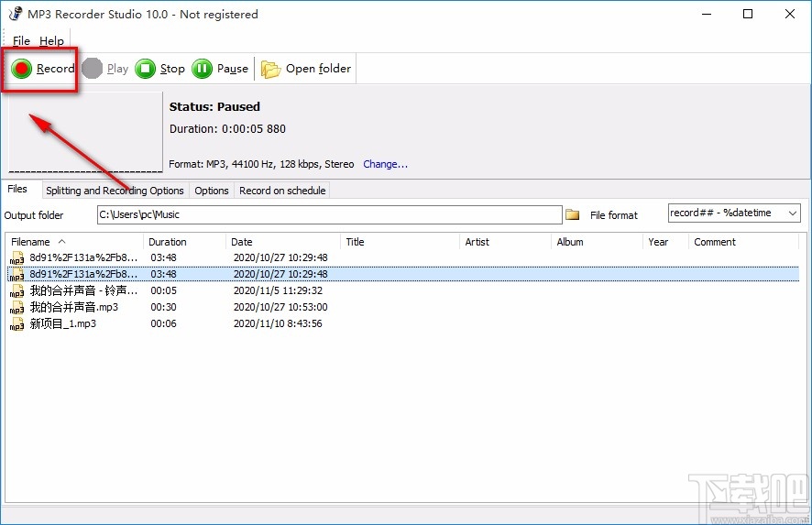Click the Date column header
Screen dimensions: 812x525
(242, 242)
